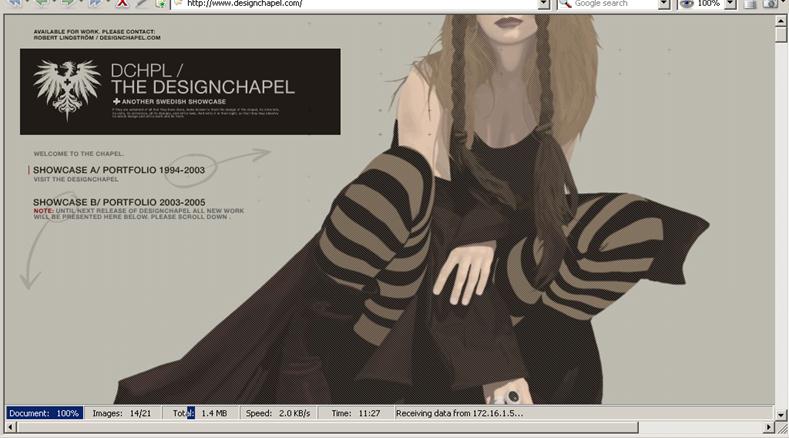
Task: Click the Time 11:27 status field
Action: [356, 413]
